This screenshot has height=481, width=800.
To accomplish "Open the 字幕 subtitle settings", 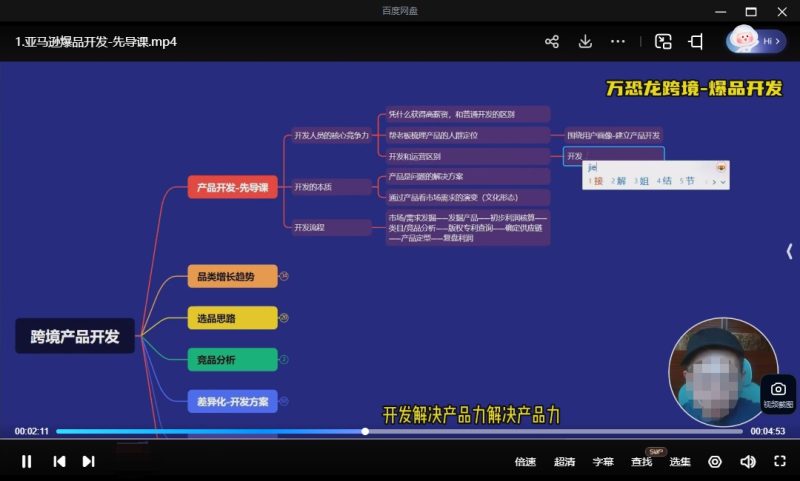I will click(x=603, y=462).
